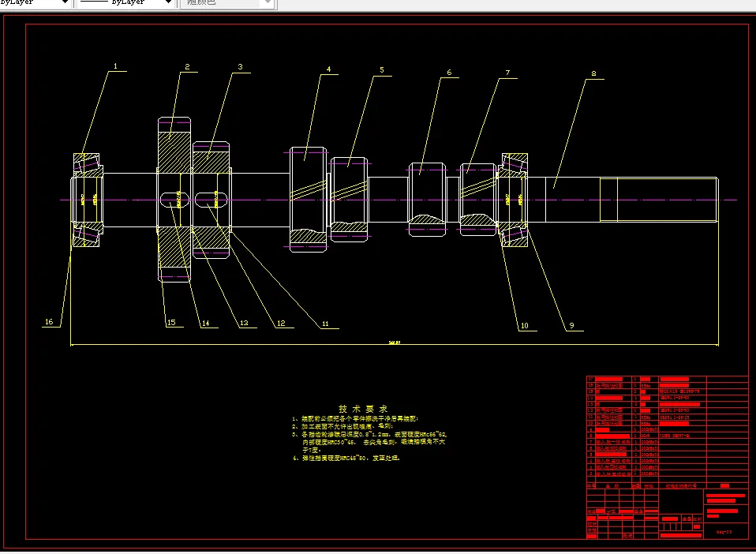The height and width of the screenshot is (554, 756).
Task: Open the ByLayer linetype dropdown
Action: (x=125, y=2)
